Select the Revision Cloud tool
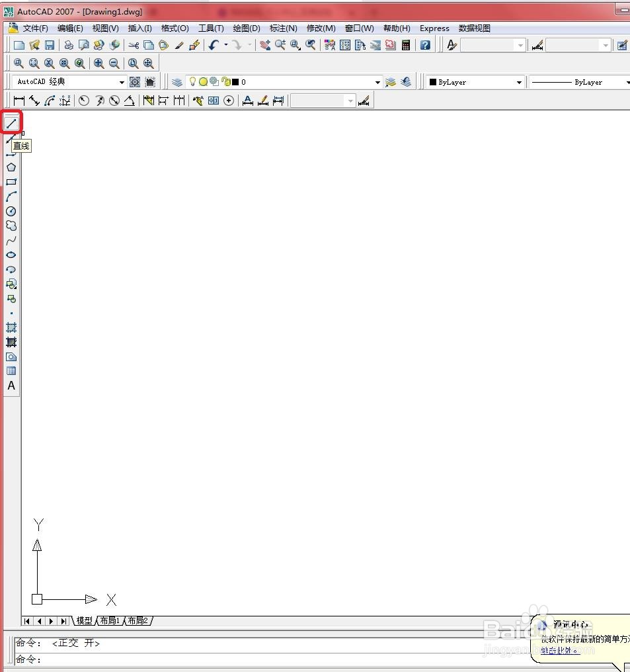The image size is (630, 672). 11,226
